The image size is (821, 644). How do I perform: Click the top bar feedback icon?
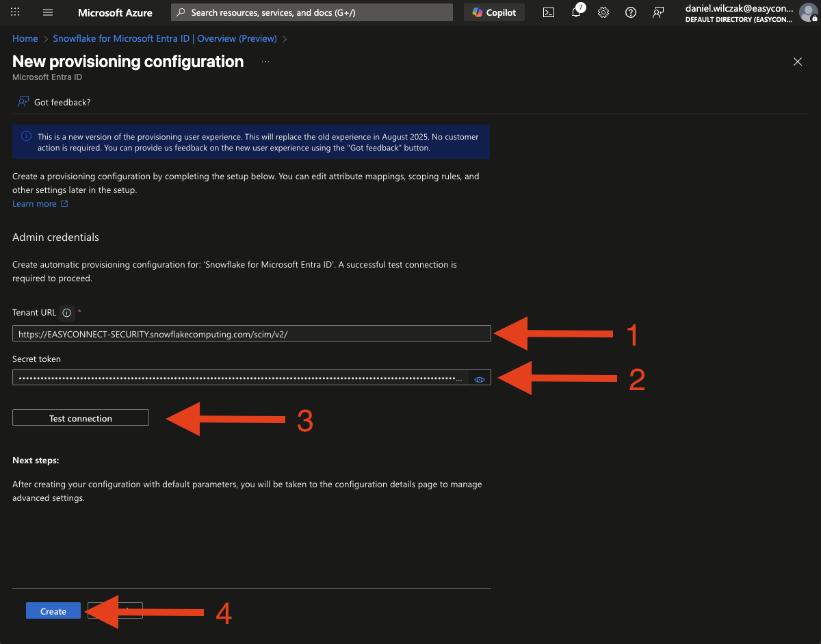point(658,12)
